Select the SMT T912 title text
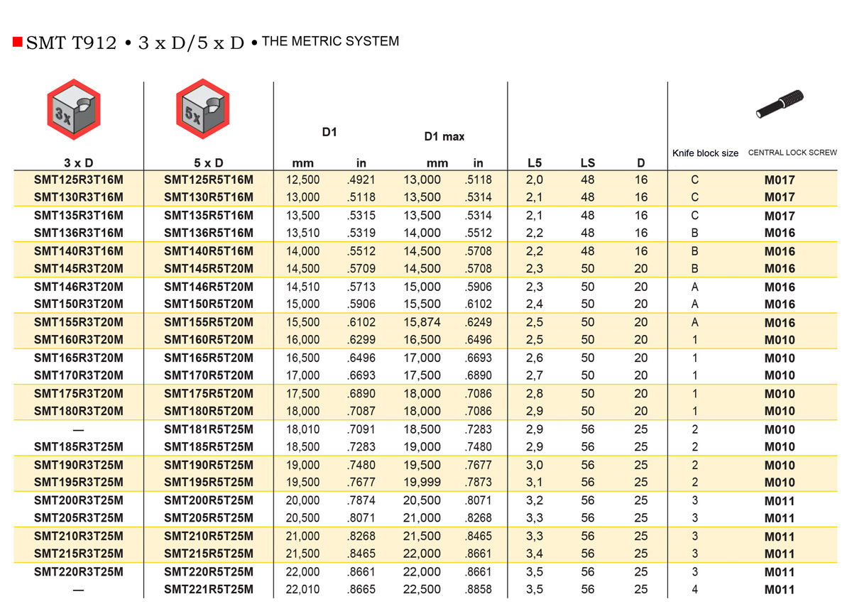This screenshot has height=616, width=852. 71,43
